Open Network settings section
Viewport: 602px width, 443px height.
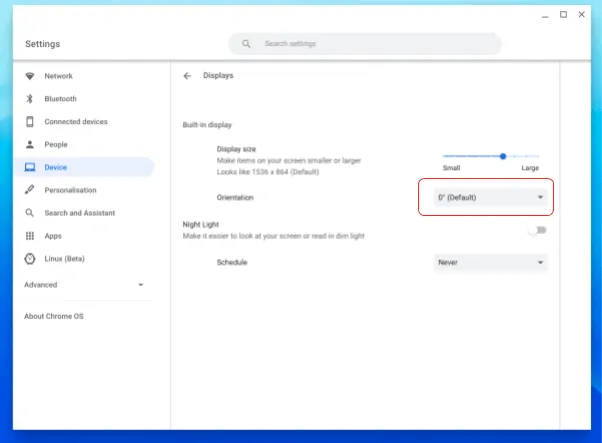pyautogui.click(x=84, y=76)
